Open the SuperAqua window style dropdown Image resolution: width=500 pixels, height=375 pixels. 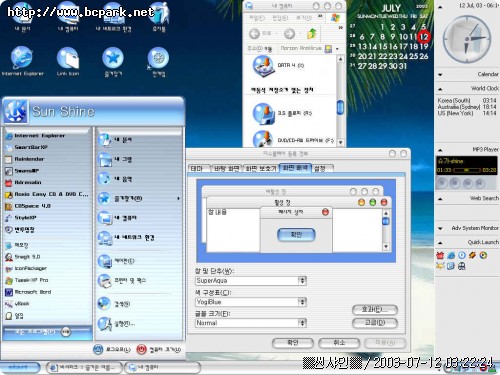point(302,281)
